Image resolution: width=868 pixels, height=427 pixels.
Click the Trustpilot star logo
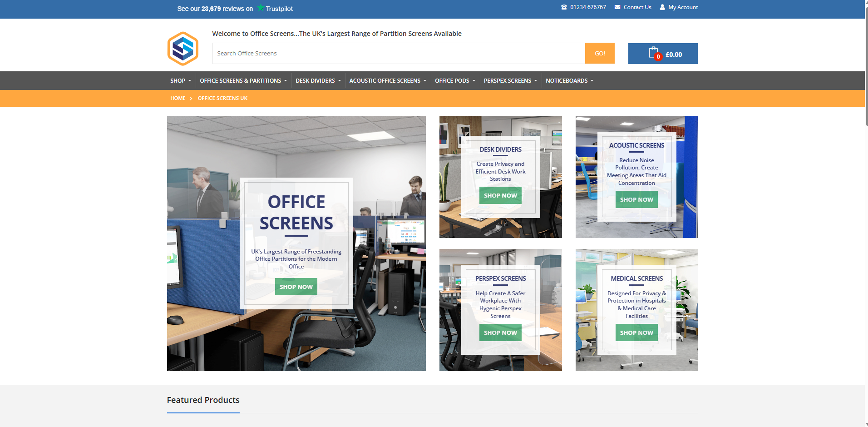pyautogui.click(x=261, y=8)
